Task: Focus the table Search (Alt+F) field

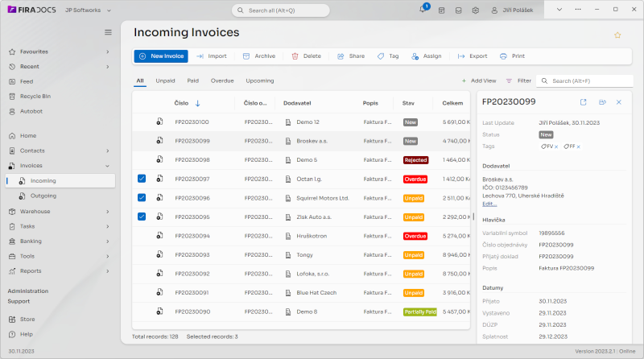Action: [585, 81]
